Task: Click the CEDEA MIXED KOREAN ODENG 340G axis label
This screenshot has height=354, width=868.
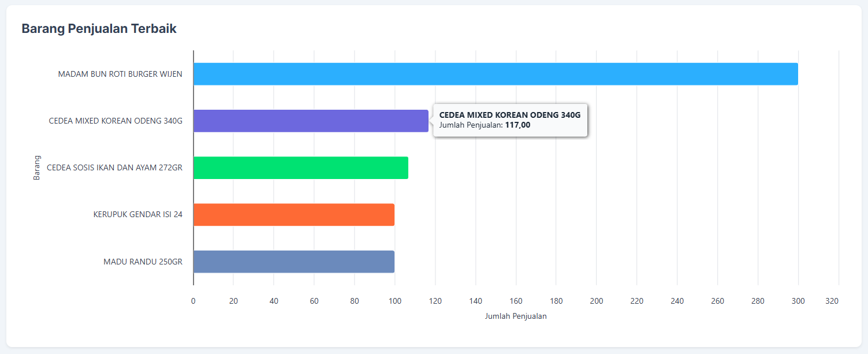Action: click(x=116, y=121)
